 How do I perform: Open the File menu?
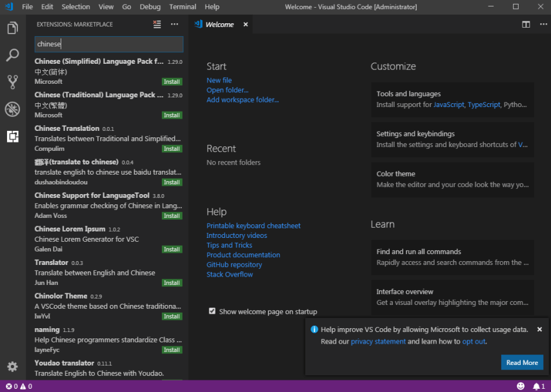[27, 6]
